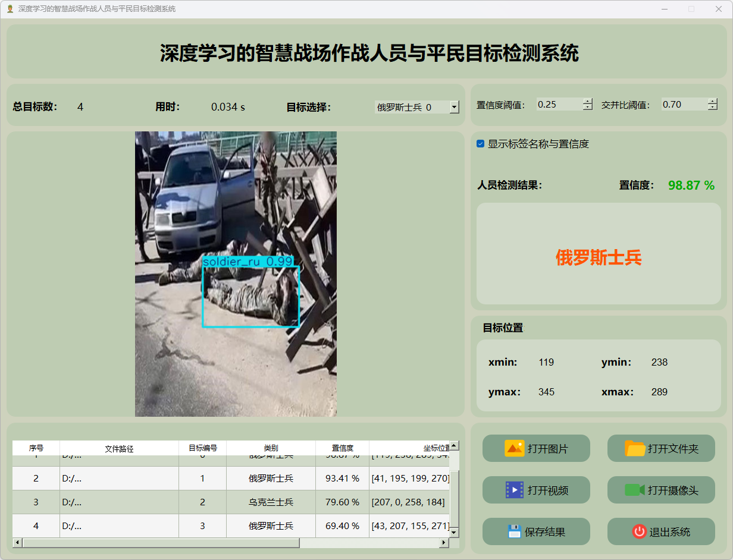Click the 置信度 column header in the table
Image resolution: width=733 pixels, height=560 pixels.
click(x=342, y=448)
